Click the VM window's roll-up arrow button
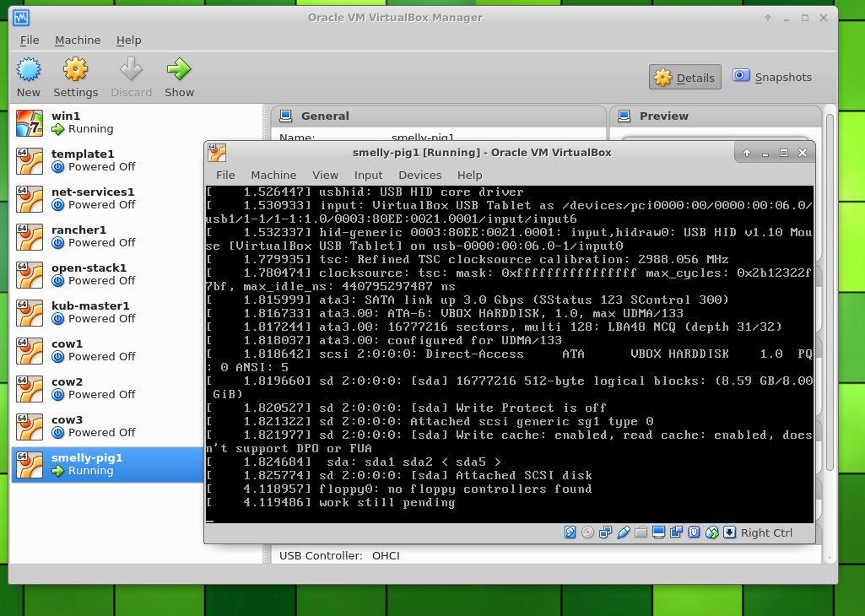This screenshot has height=616, width=865. [746, 153]
